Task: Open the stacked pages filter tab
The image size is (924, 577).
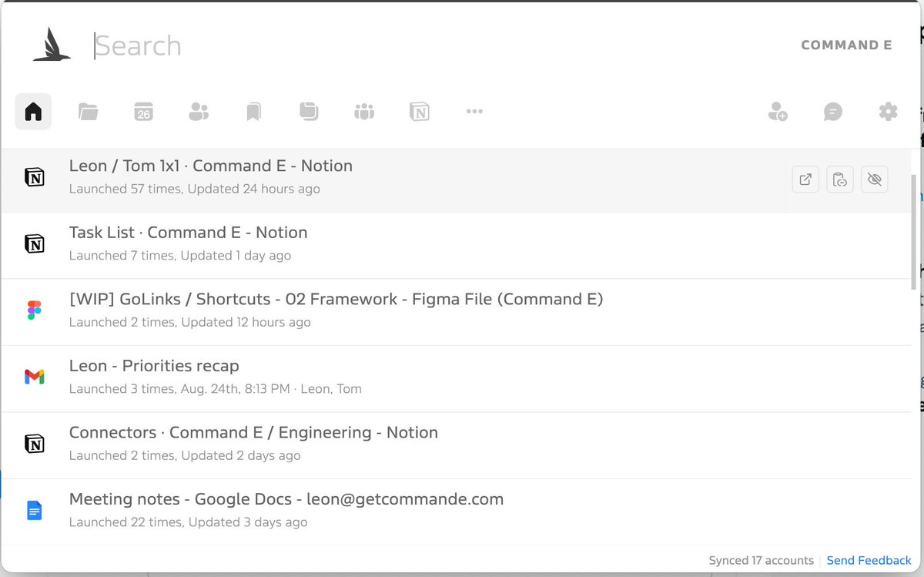Action: (309, 112)
